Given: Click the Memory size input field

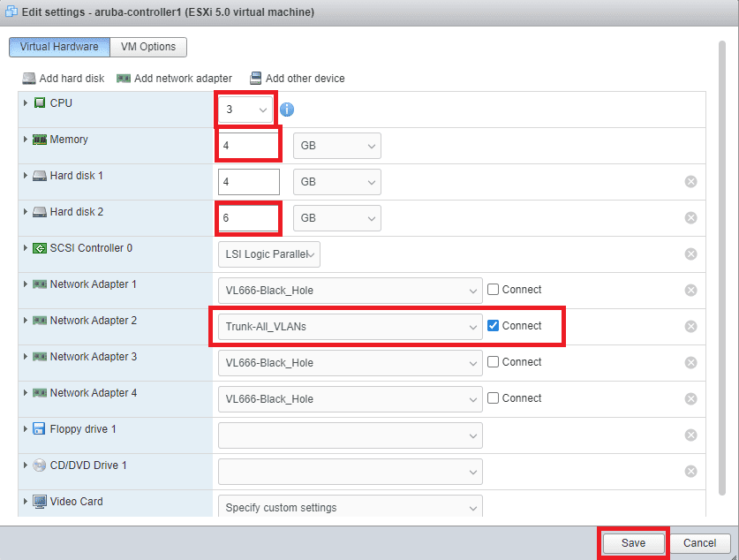Looking at the screenshot, I should click(249, 146).
